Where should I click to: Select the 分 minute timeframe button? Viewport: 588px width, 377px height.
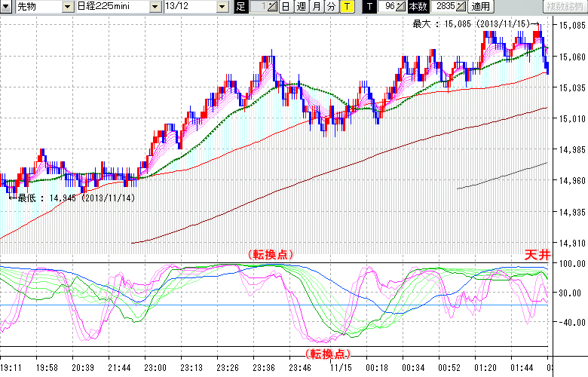tap(331, 7)
